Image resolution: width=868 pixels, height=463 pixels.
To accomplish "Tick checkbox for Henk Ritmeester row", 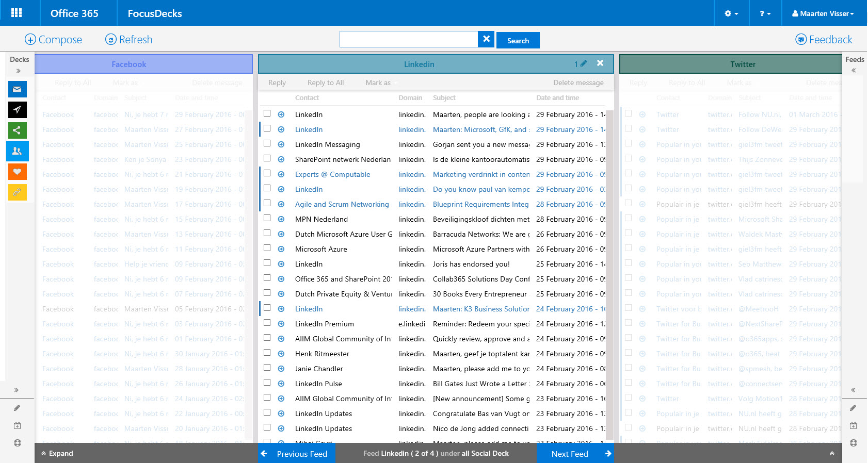I will click(267, 353).
